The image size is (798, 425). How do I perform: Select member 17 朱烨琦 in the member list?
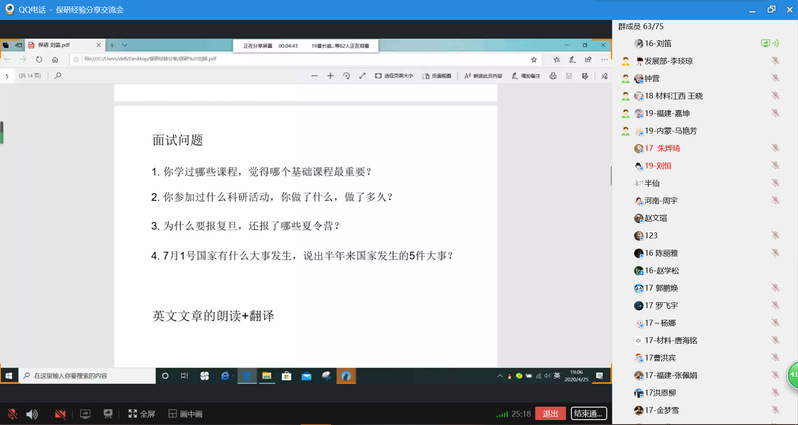tap(670, 148)
